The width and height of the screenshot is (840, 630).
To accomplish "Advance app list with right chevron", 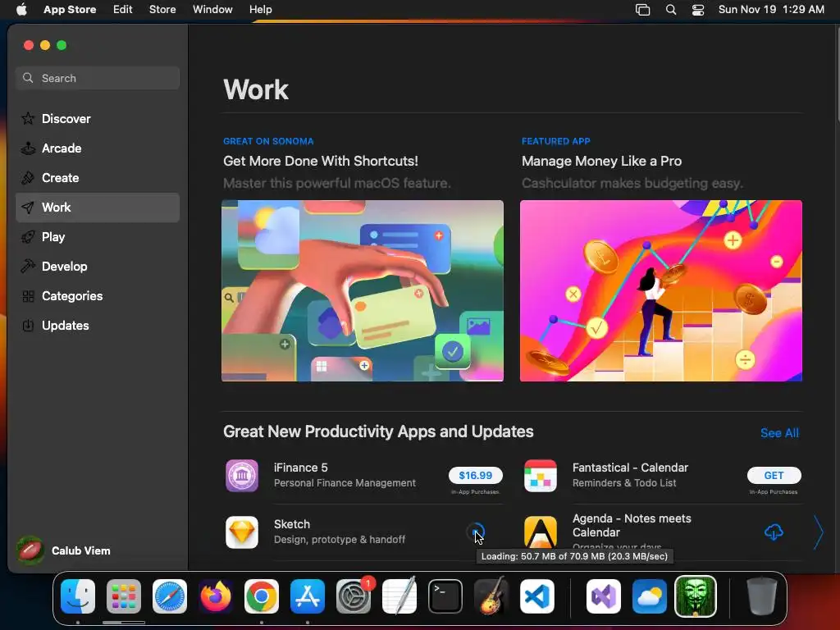I will coord(818,532).
